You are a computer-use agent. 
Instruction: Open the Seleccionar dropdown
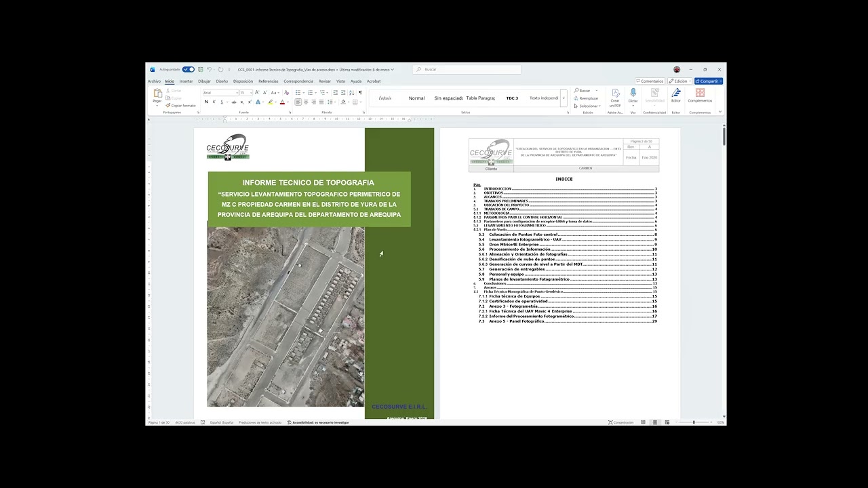point(587,106)
